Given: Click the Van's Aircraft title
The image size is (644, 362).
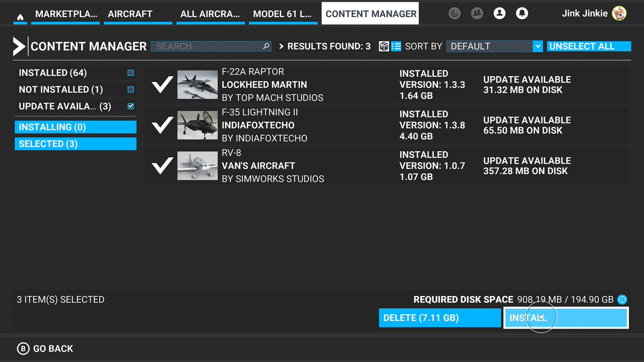Looking at the screenshot, I should pyautogui.click(x=258, y=166).
